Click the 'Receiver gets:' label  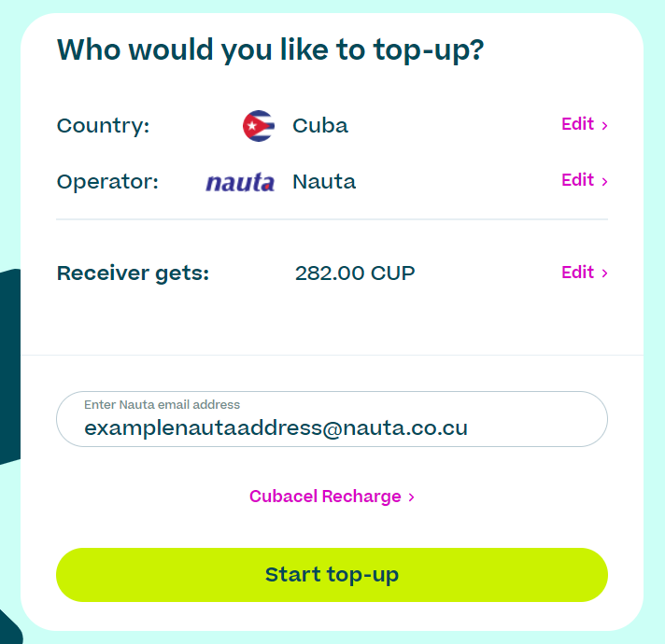134,273
